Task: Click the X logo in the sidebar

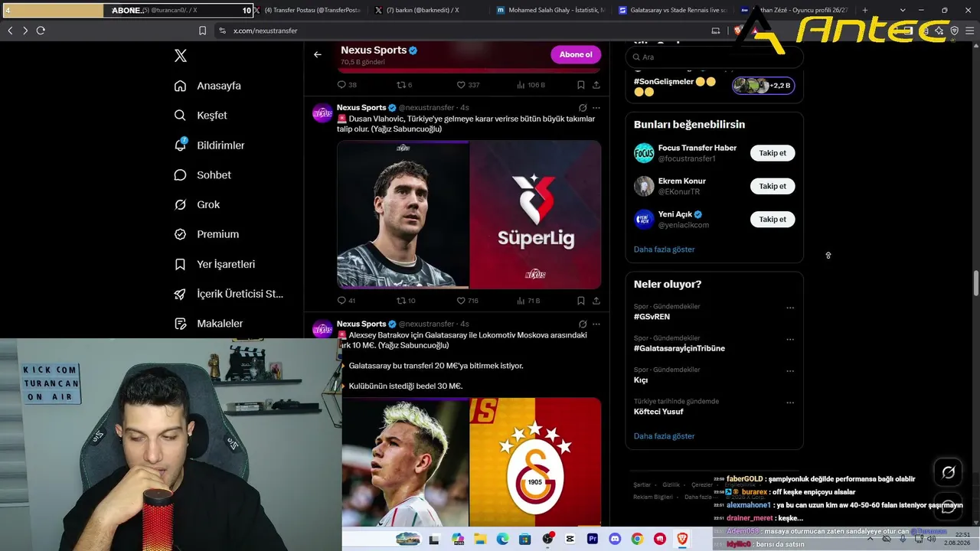Action: (181, 56)
